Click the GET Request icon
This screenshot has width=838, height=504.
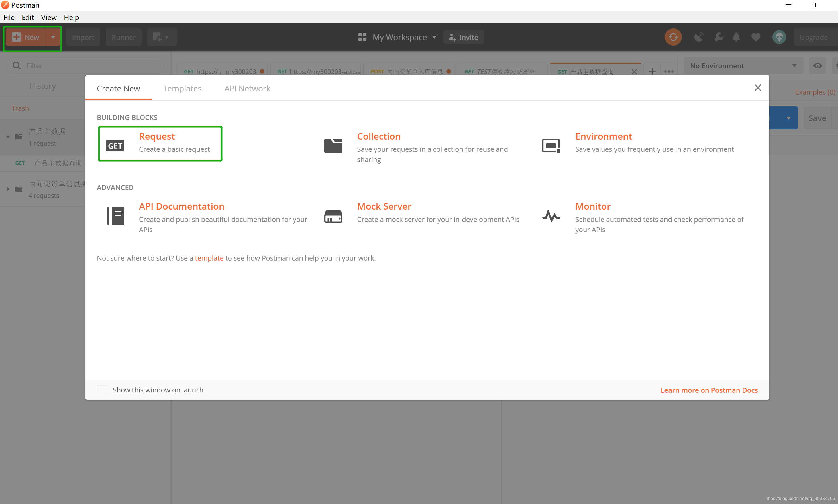click(115, 146)
